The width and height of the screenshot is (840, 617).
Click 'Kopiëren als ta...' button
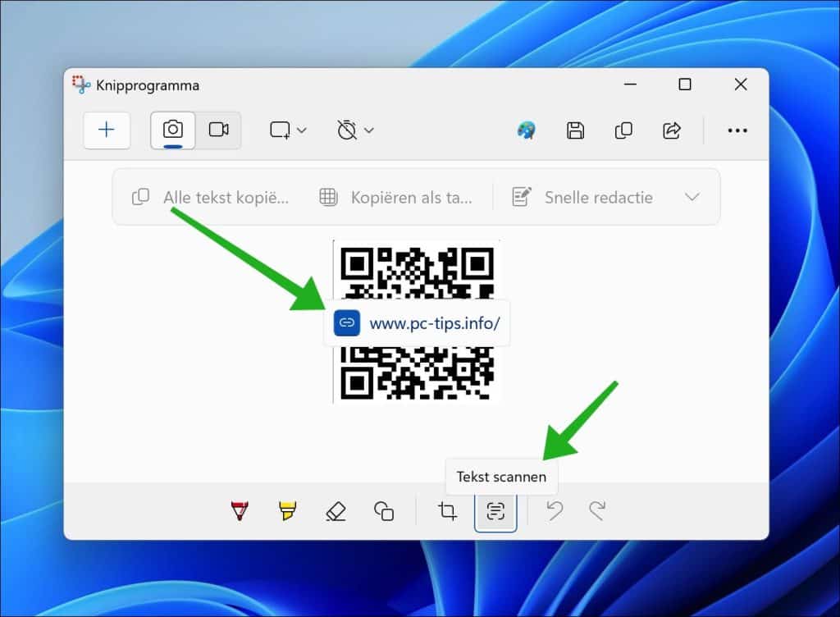tap(396, 198)
